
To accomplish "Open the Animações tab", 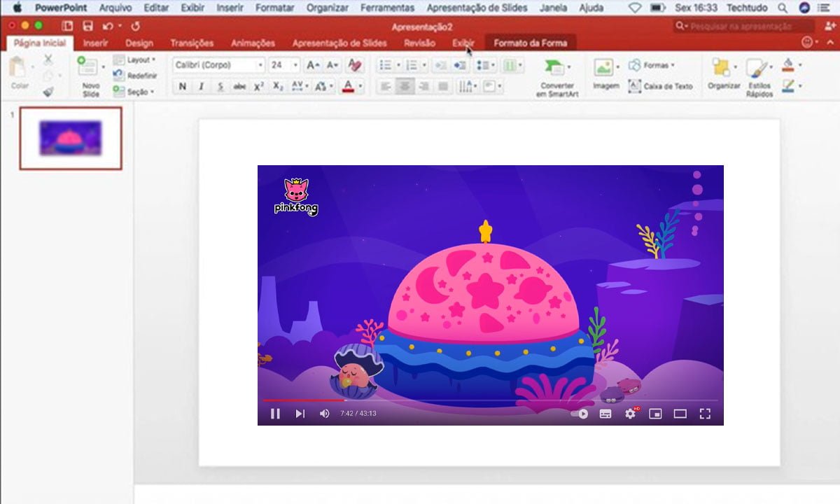I will 253,43.
